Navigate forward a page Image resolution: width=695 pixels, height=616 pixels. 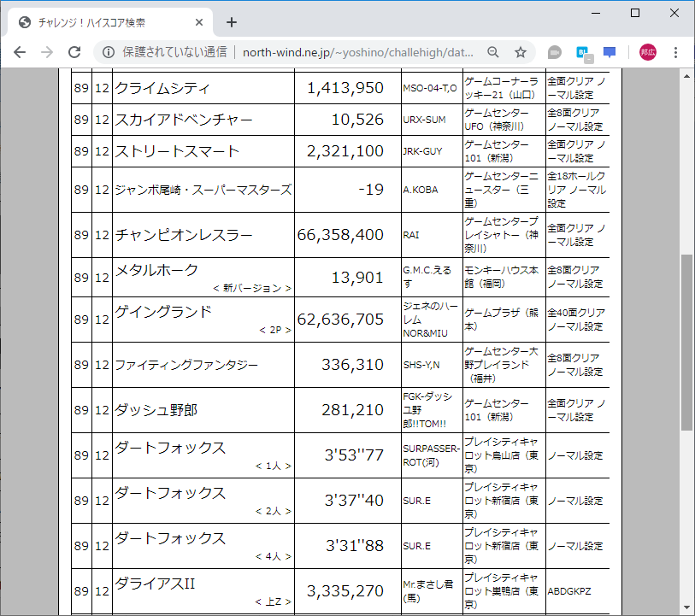[46, 52]
